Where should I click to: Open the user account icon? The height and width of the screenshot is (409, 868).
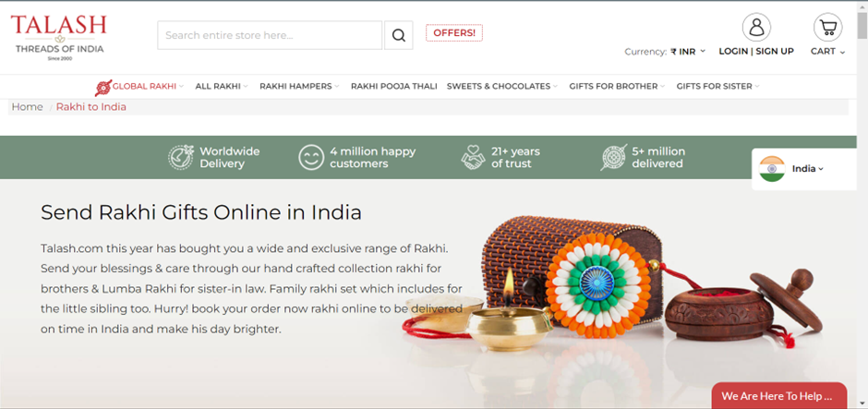tap(756, 27)
